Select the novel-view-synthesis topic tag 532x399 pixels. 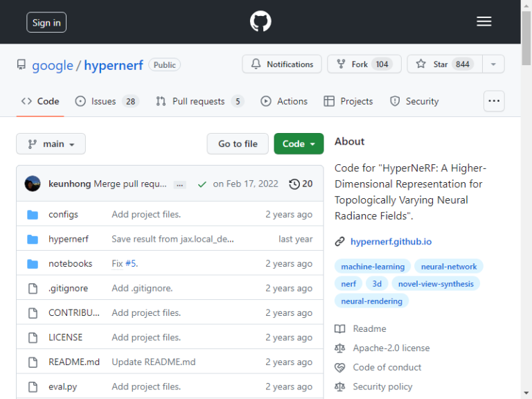[x=436, y=283]
